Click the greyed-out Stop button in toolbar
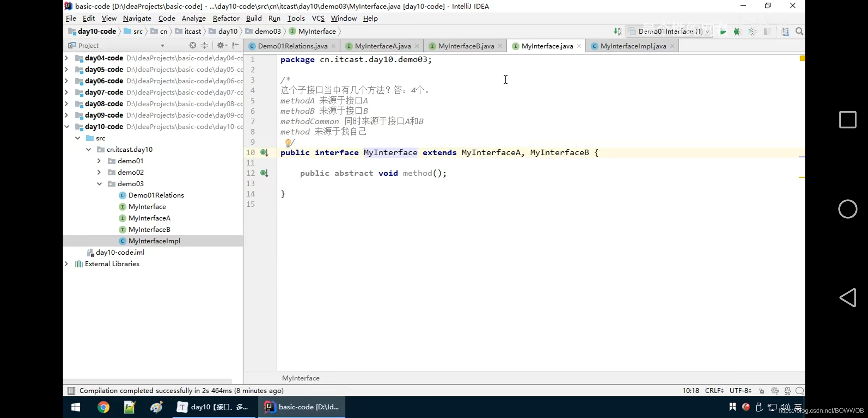The width and height of the screenshot is (868, 418). click(x=767, y=32)
